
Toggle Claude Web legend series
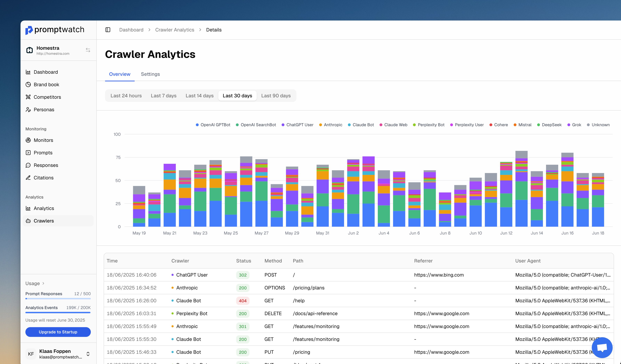(393, 125)
